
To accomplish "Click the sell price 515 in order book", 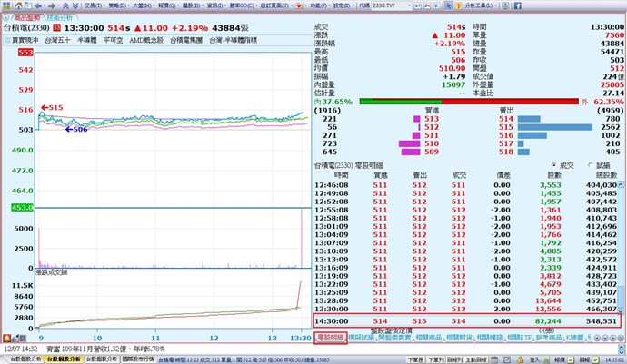I will coord(506,127).
